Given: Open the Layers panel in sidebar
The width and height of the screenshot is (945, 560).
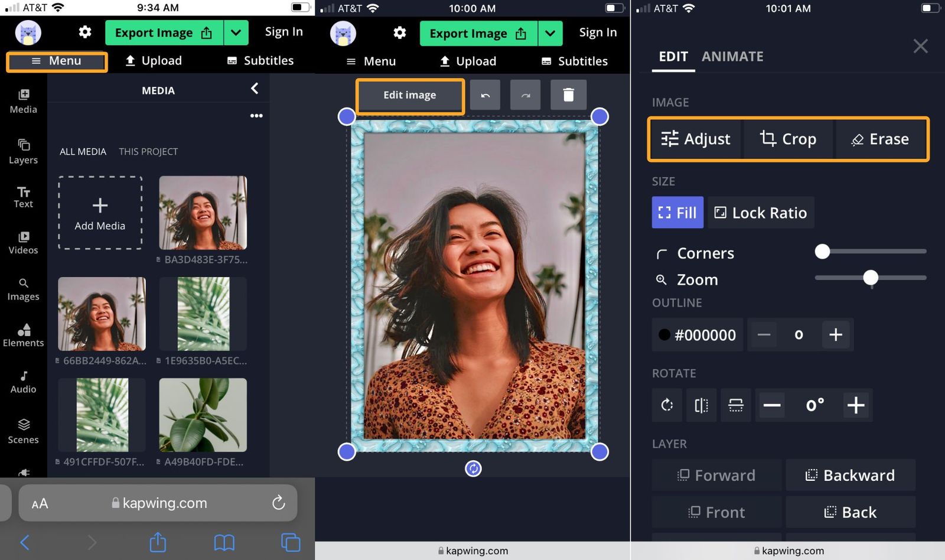Looking at the screenshot, I should [x=23, y=151].
